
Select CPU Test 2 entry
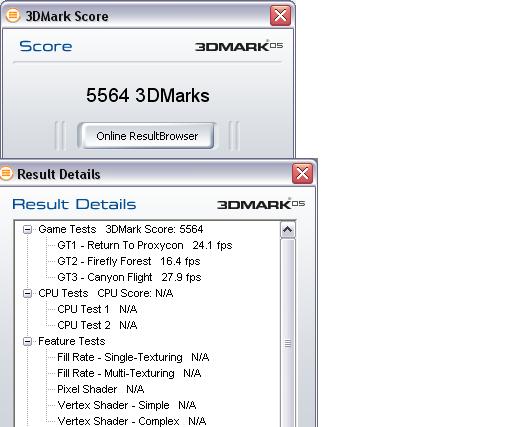click(x=97, y=325)
